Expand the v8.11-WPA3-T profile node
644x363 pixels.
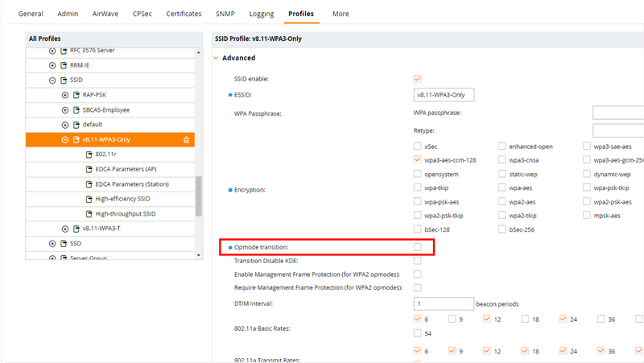click(x=65, y=229)
